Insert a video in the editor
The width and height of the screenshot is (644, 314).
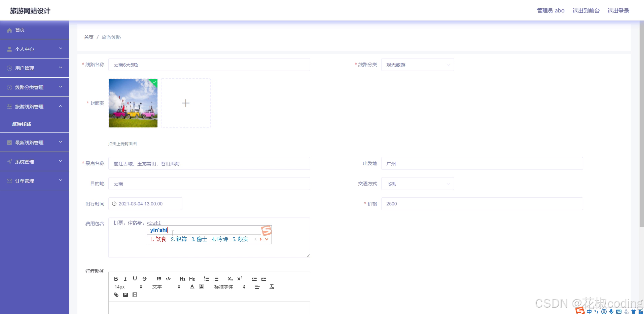[x=135, y=295]
